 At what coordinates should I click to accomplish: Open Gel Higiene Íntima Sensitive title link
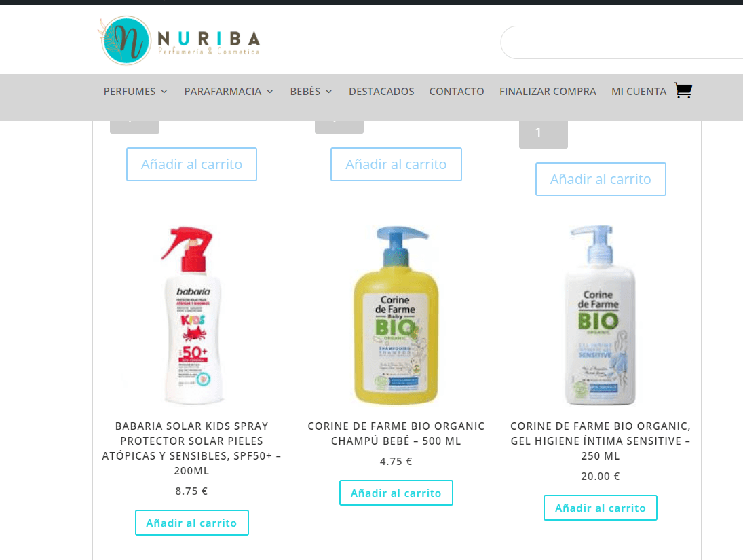[601, 441]
